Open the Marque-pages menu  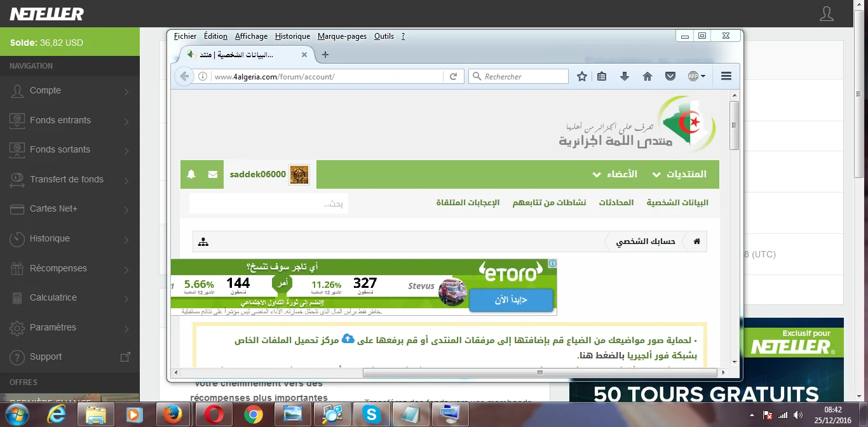click(x=342, y=36)
